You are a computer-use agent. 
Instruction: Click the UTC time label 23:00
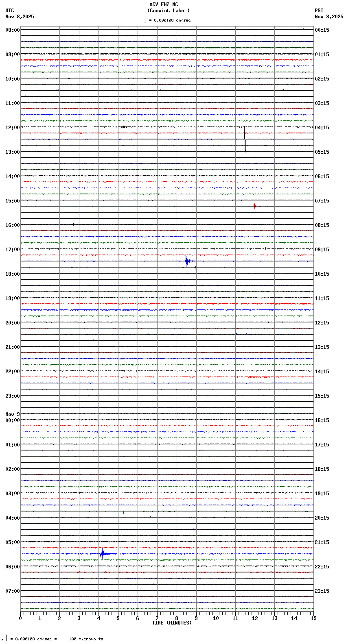coord(13,396)
